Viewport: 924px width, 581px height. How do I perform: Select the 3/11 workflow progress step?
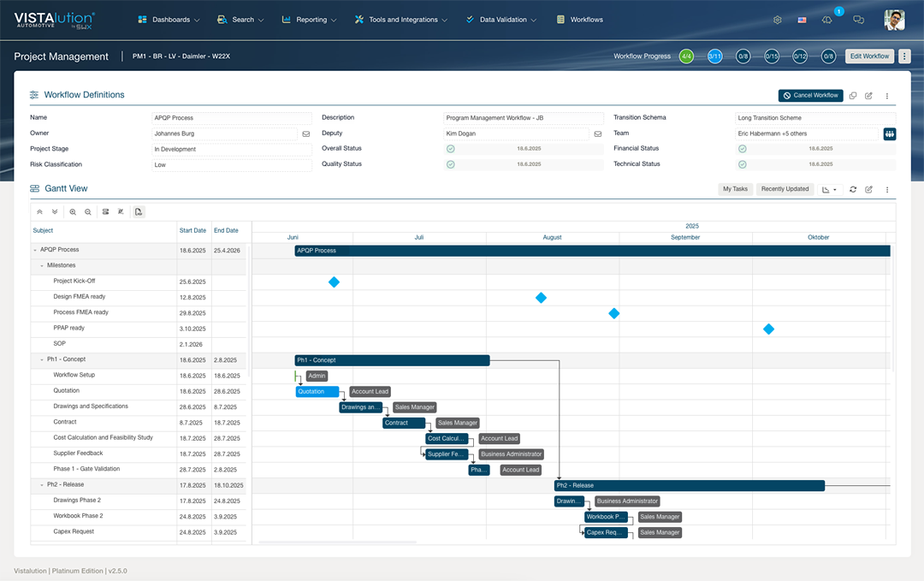[x=715, y=56]
